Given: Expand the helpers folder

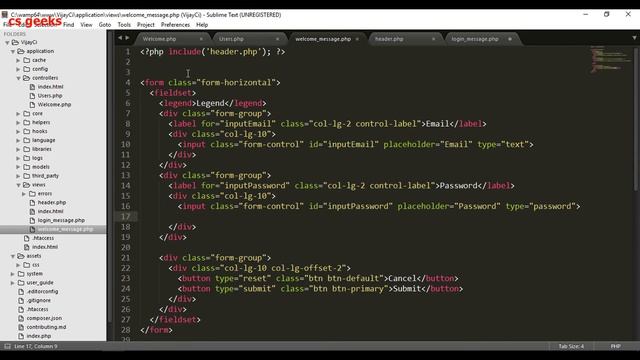Looking at the screenshot, I should click(x=18, y=122).
